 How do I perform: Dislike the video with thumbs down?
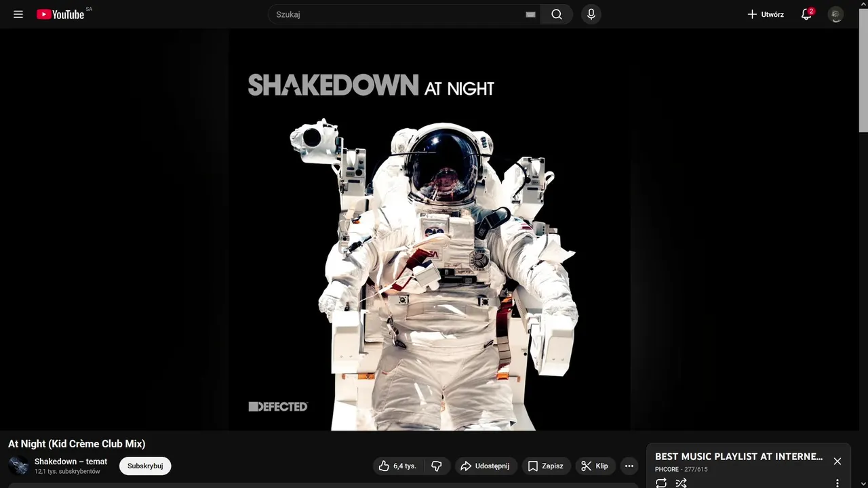(437, 466)
